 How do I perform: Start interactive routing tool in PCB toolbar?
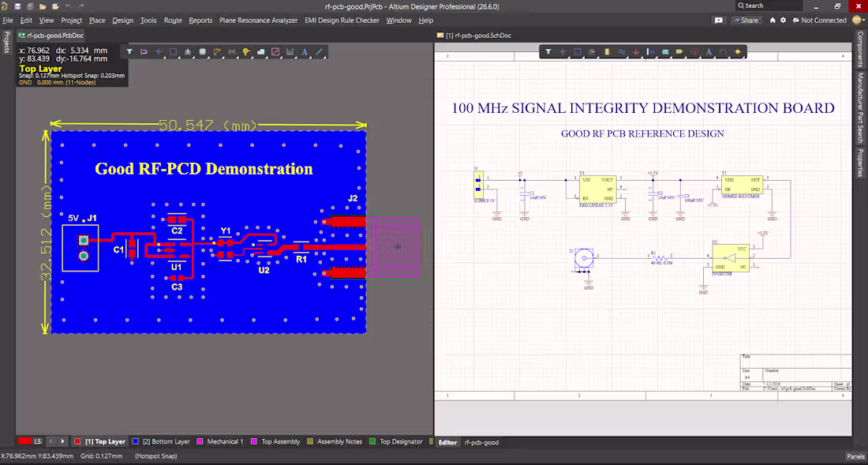[217, 52]
